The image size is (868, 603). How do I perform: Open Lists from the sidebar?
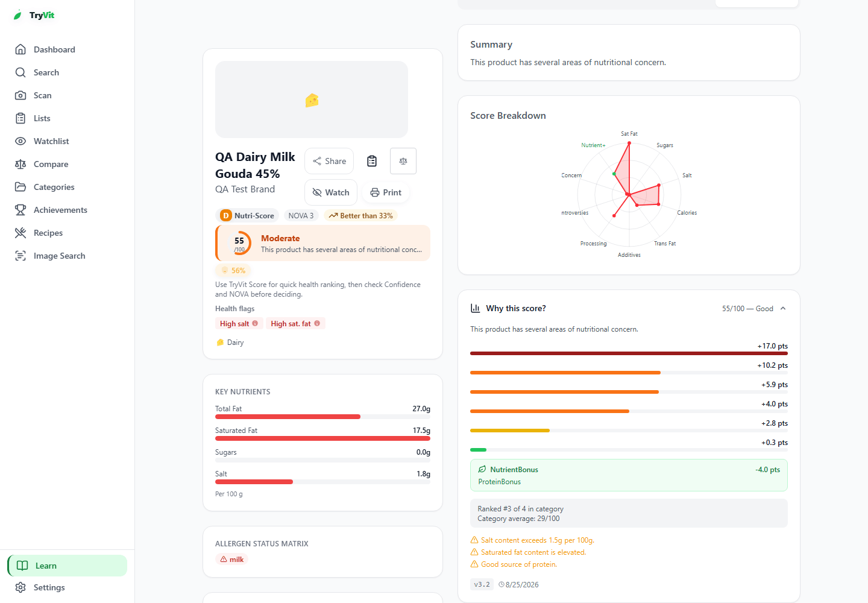pos(68,118)
